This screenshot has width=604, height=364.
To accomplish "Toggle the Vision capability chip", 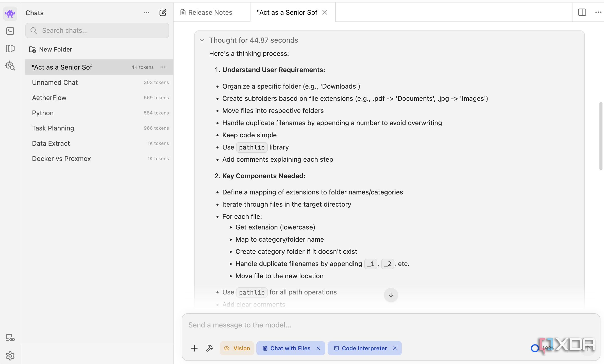I will click(x=237, y=348).
